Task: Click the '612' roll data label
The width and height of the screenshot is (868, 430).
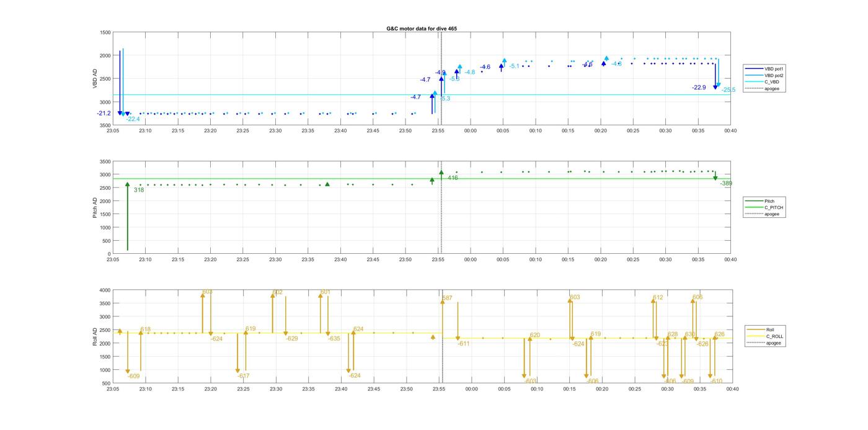Action: tap(658, 297)
